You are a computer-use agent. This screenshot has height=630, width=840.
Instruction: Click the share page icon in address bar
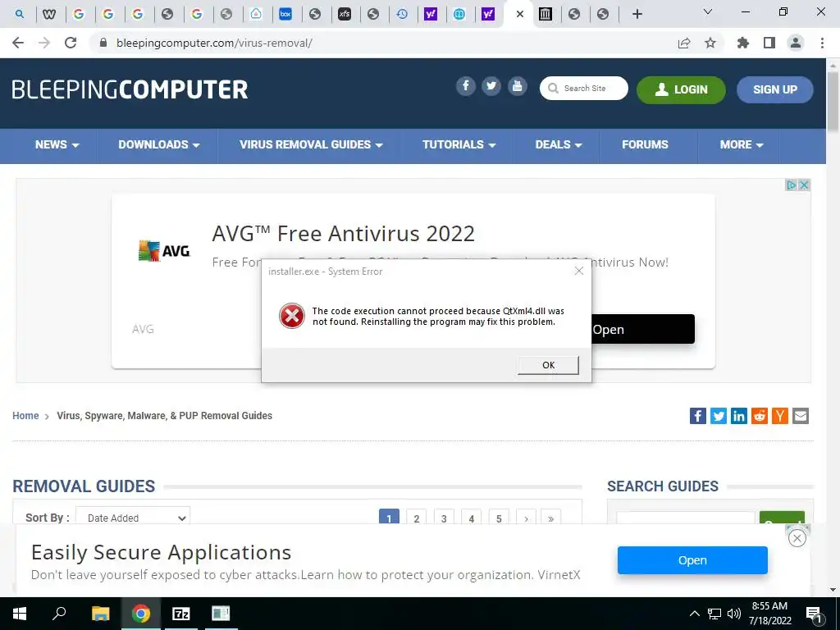tap(683, 43)
